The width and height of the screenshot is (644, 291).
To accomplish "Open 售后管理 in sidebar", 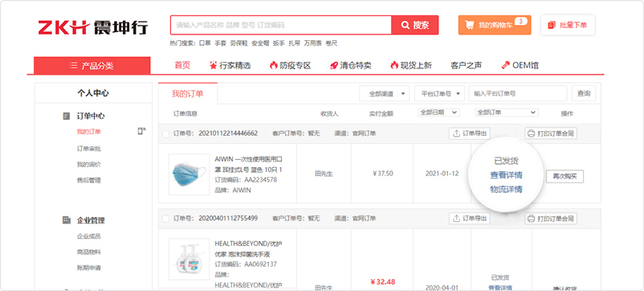I will coord(88,180).
